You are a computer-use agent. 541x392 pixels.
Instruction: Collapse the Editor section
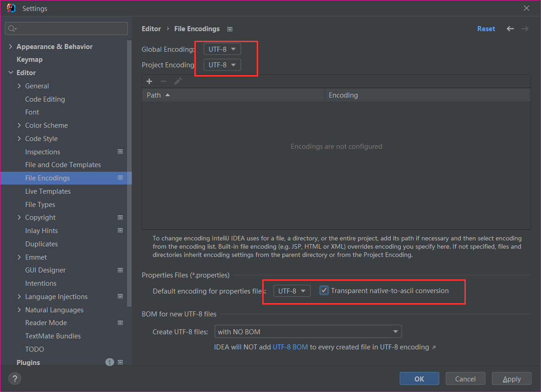point(11,72)
